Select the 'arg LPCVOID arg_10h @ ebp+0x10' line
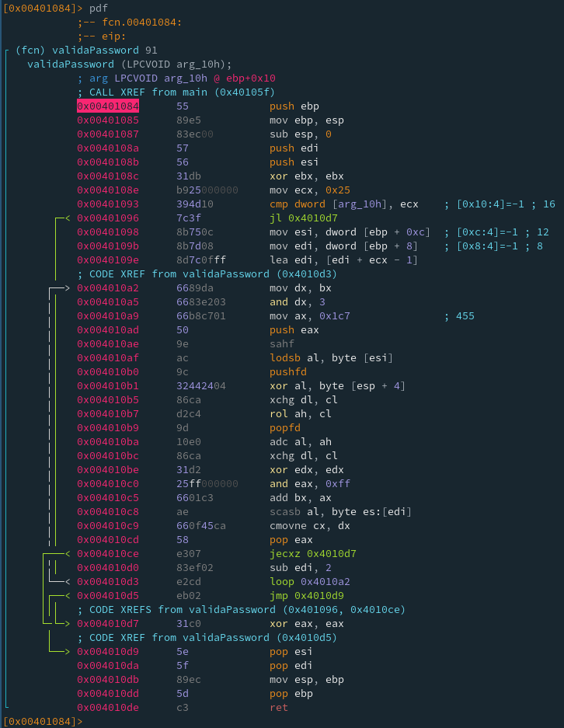This screenshot has height=728, width=564. tap(176, 78)
